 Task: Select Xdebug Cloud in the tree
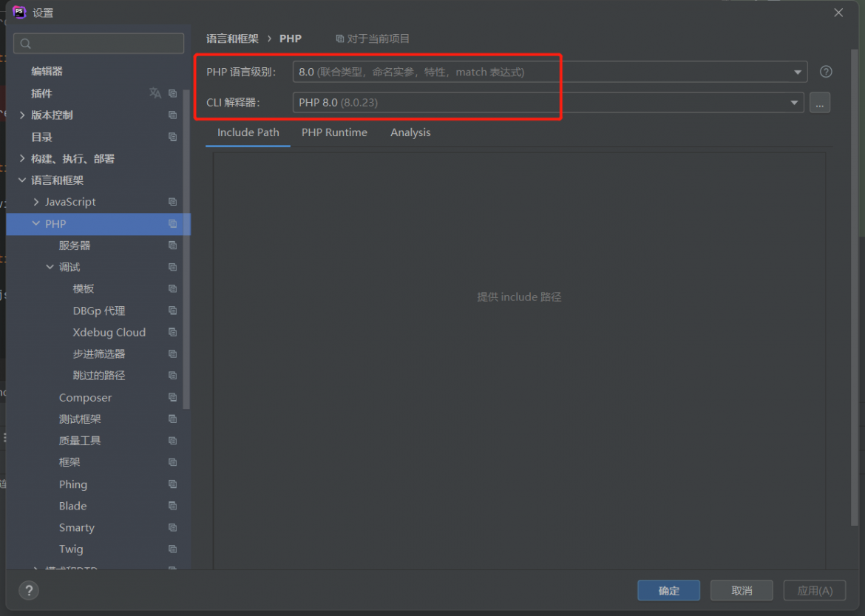click(x=109, y=332)
